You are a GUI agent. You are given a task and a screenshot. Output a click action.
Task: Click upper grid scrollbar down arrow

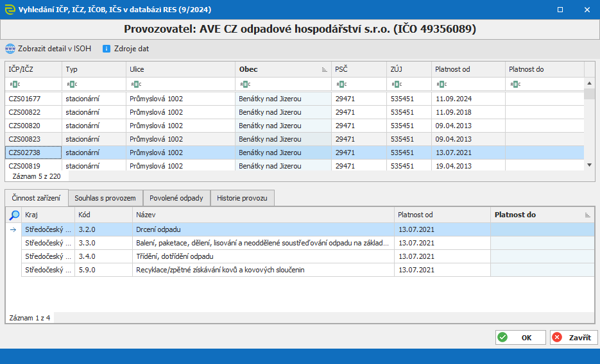pyautogui.click(x=589, y=165)
